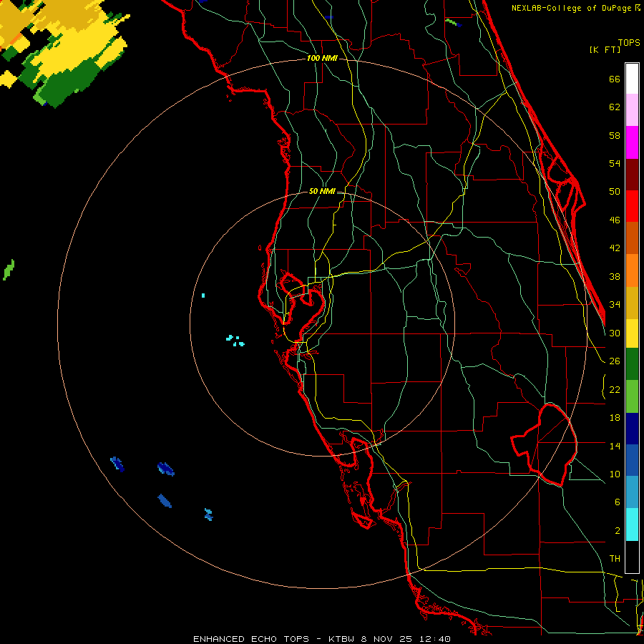Click the 54 value on legend
Viewport: 644px width, 644px height.
tap(615, 163)
